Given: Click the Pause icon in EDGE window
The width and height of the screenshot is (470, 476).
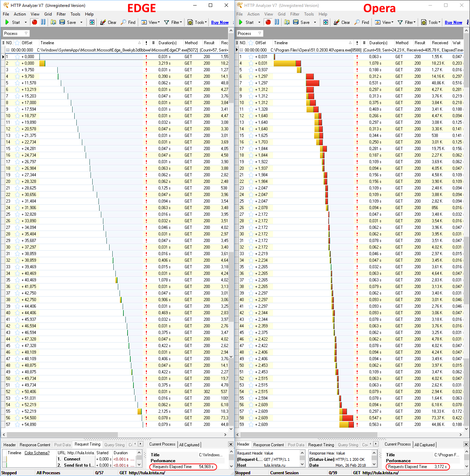Looking at the screenshot, I should (x=43, y=22).
